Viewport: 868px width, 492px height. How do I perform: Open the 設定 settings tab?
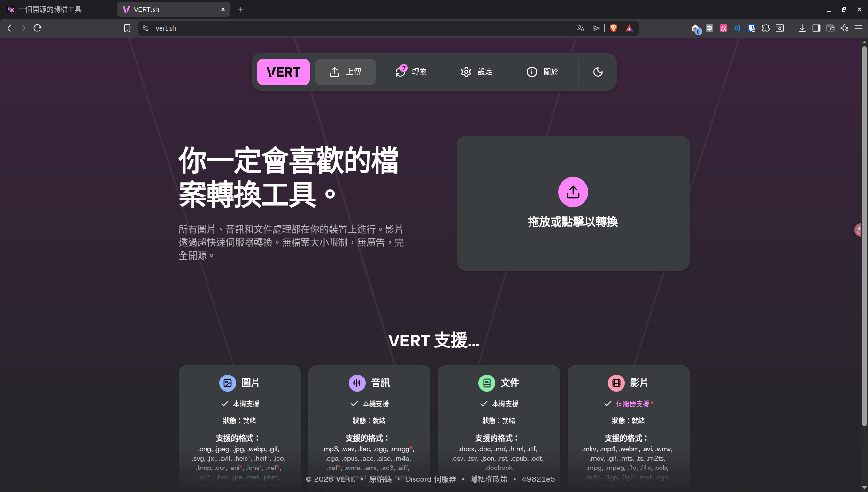point(476,72)
